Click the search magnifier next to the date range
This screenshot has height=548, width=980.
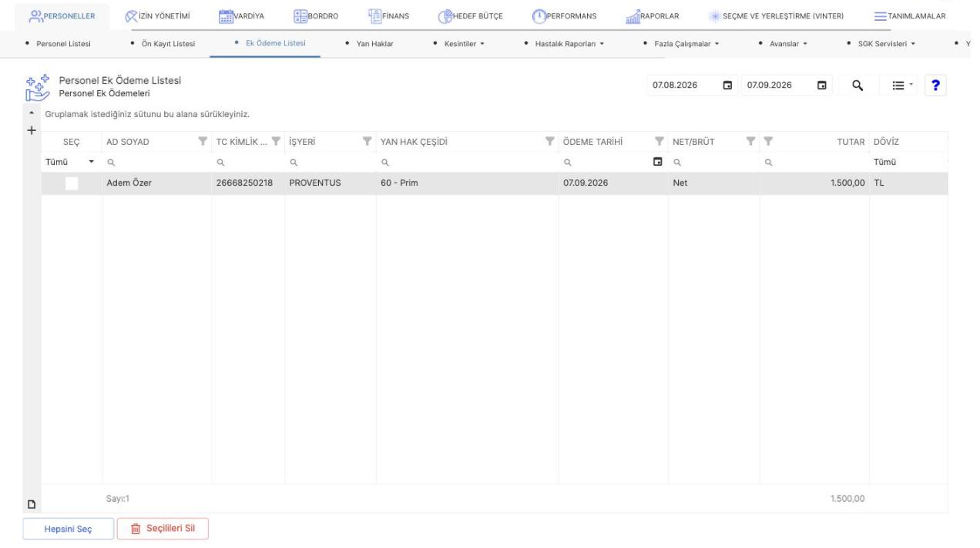click(857, 85)
